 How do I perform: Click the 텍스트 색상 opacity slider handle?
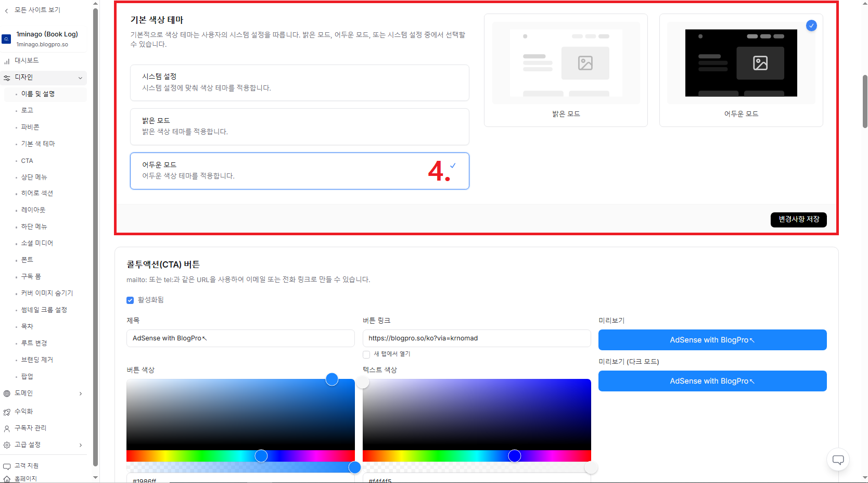point(591,467)
